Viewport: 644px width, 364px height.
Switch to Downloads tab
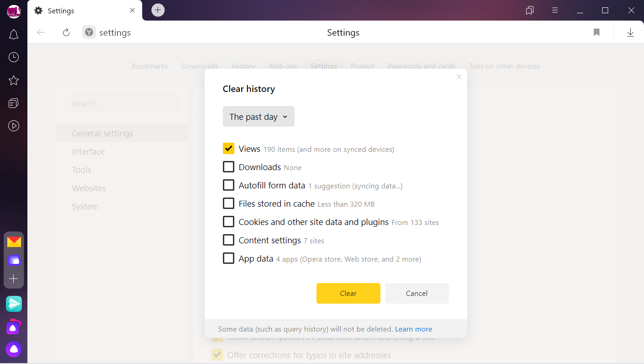pos(200,66)
